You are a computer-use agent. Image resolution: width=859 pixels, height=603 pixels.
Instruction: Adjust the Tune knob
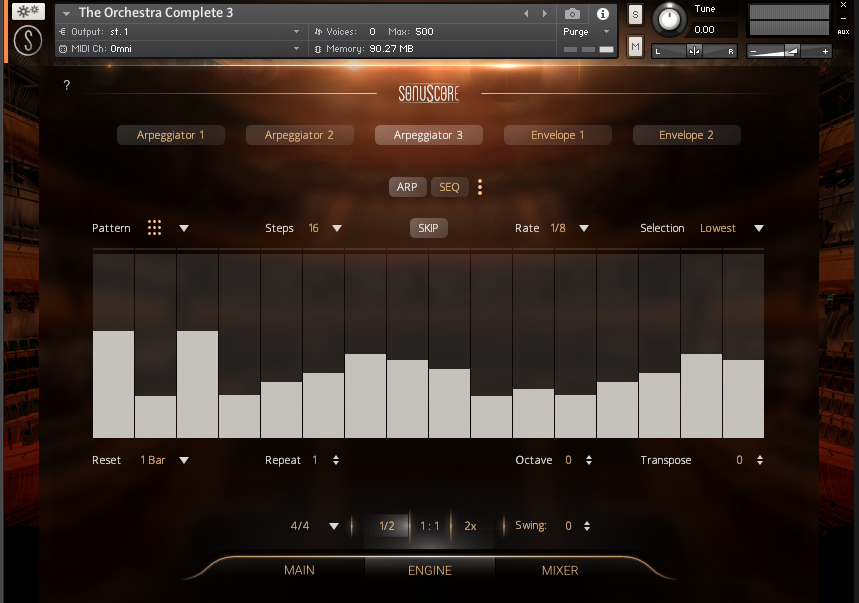[670, 19]
